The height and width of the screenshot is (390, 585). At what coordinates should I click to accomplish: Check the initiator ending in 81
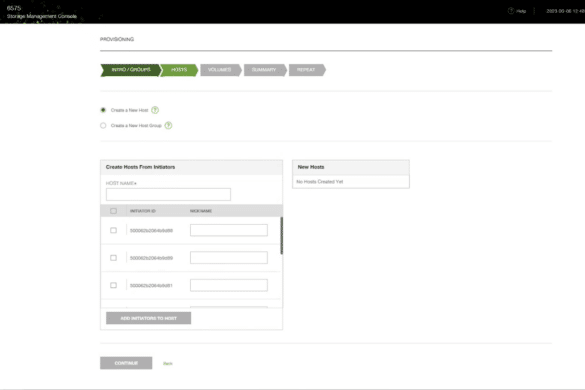pyautogui.click(x=113, y=285)
